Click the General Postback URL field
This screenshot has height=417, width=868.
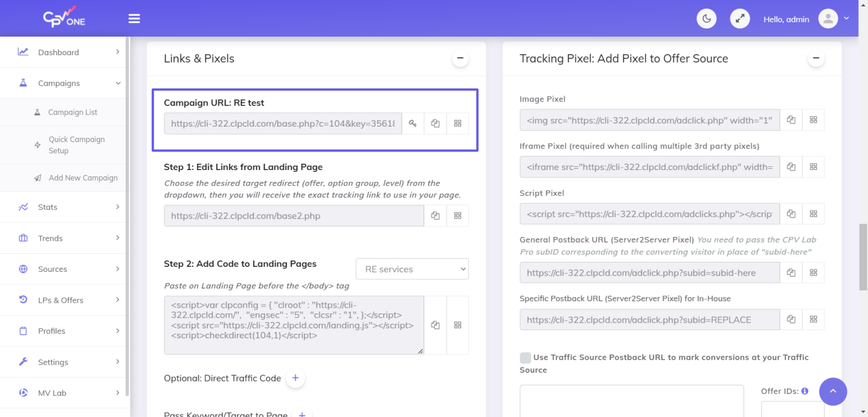650,272
